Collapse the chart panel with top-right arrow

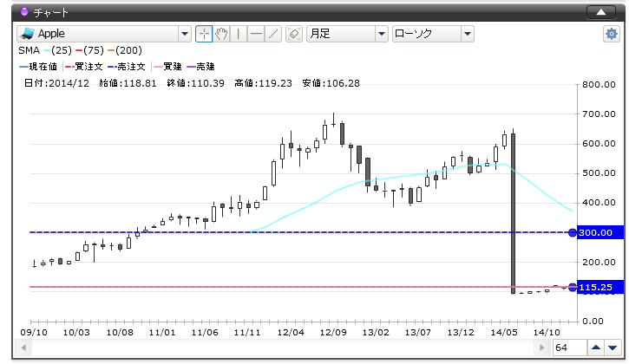point(601,12)
